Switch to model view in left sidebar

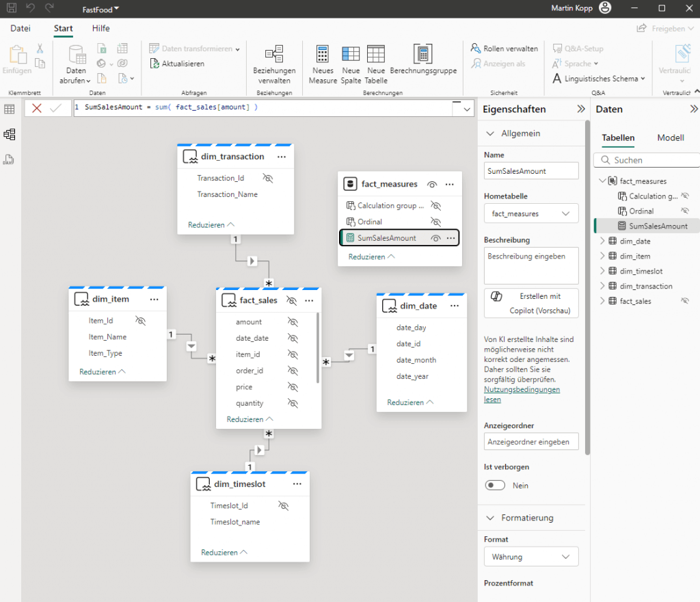tap(10, 134)
